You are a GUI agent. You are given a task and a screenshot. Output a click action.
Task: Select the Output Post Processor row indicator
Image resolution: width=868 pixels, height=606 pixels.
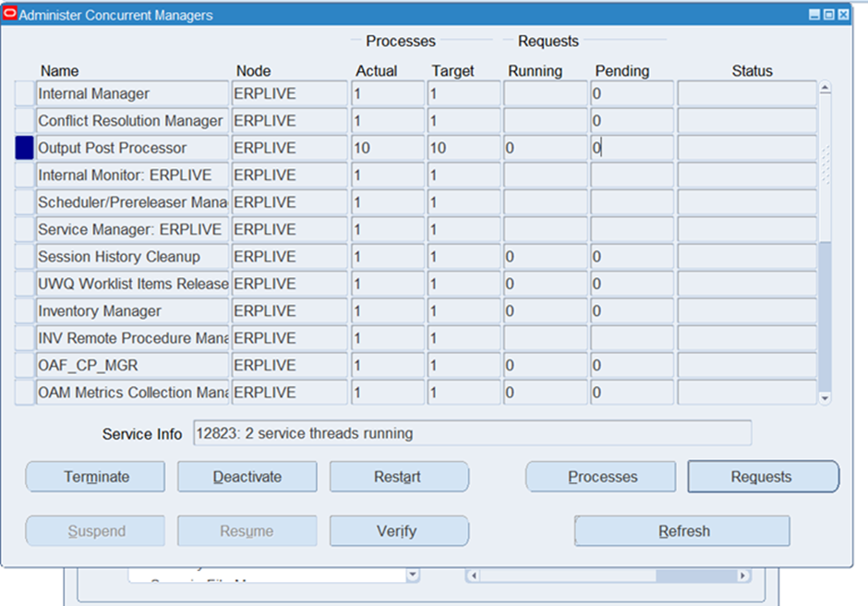24,148
